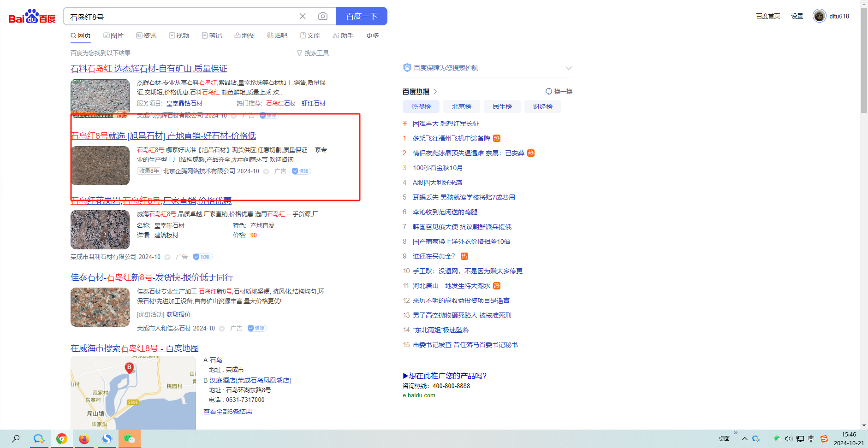Click the search input field

pyautogui.click(x=180, y=17)
